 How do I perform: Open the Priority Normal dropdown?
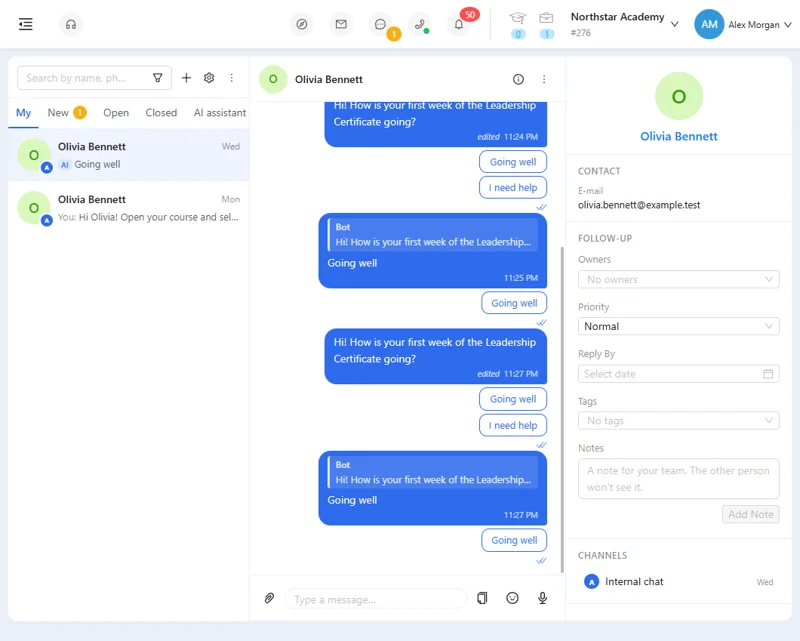[x=679, y=326]
